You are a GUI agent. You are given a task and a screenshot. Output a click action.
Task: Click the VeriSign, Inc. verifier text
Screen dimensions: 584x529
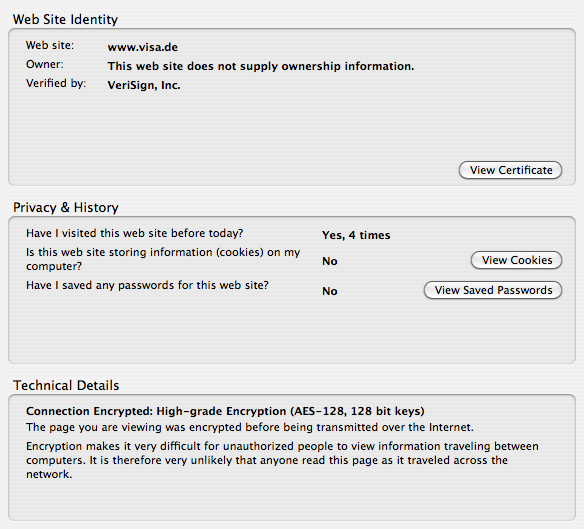[144, 85]
